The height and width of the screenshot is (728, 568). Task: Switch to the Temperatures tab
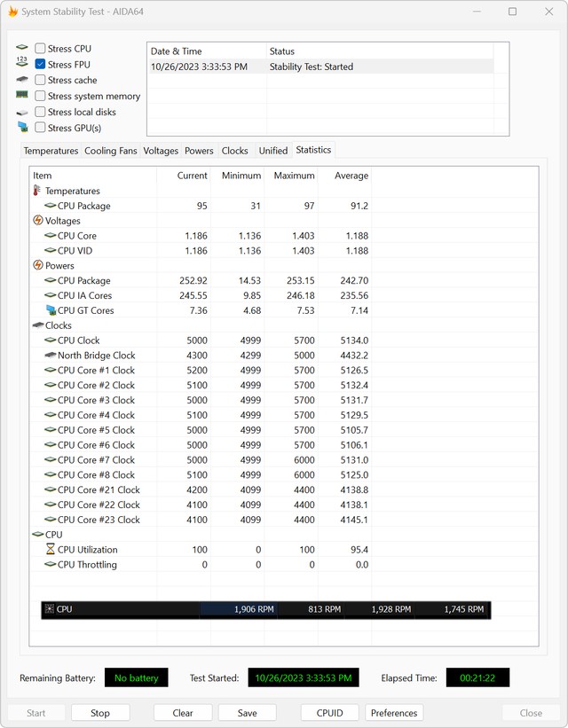51,151
